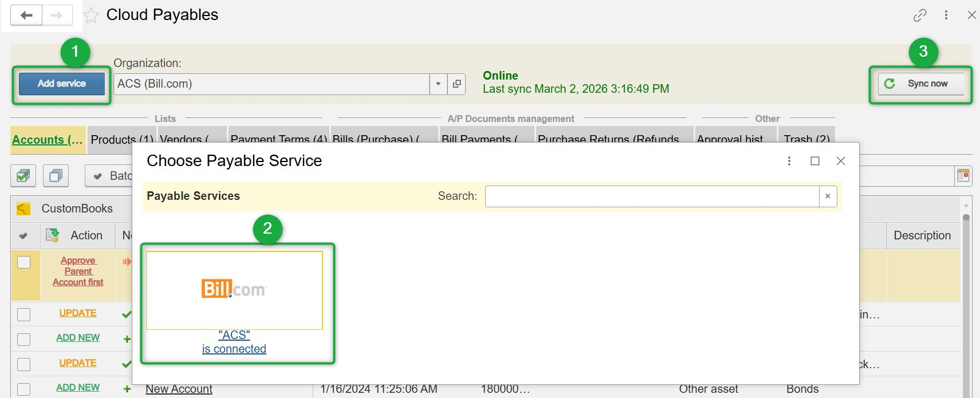Clear the Payable Services search field
This screenshot has width=980, height=398.
828,196
